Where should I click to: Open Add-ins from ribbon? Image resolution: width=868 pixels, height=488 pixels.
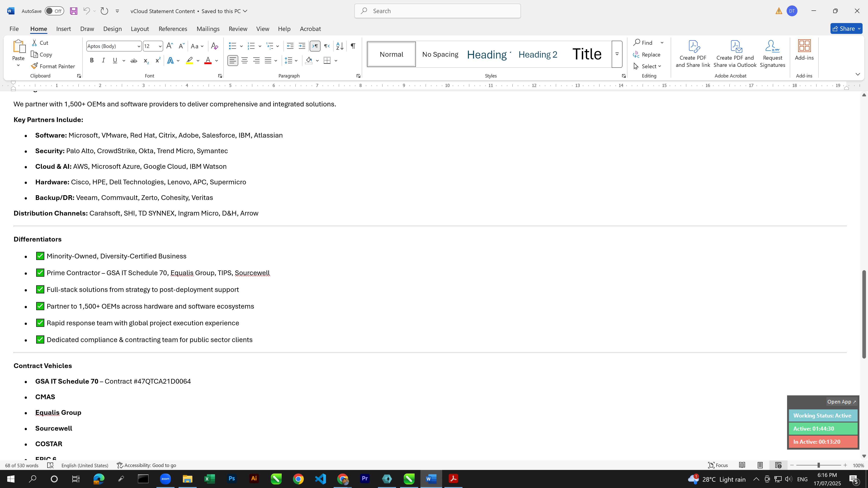coord(804,51)
